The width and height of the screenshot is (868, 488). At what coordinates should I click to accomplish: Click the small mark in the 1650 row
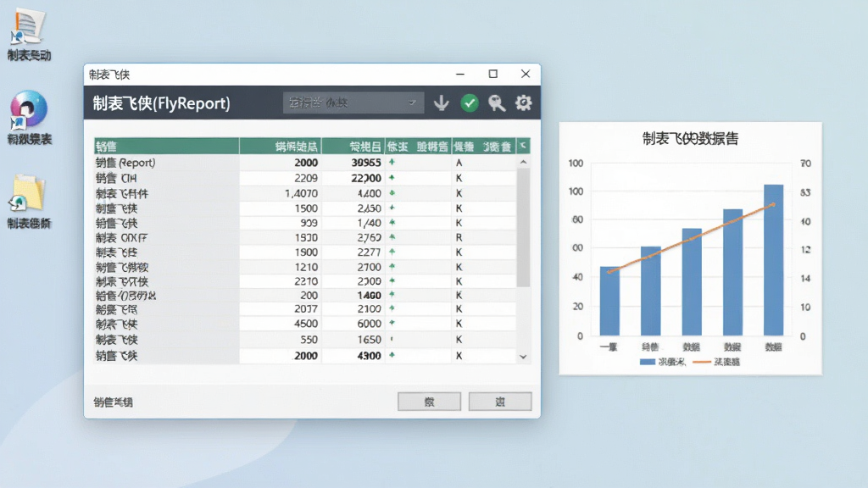pyautogui.click(x=392, y=339)
